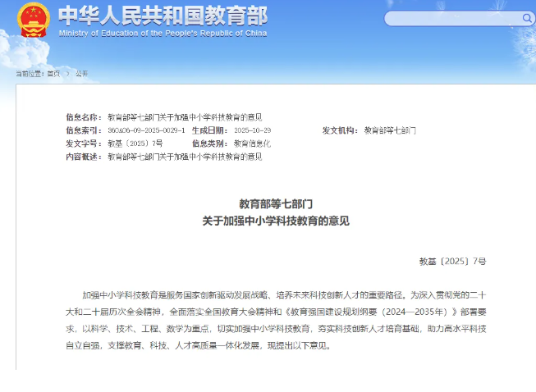Click the 中华人民共和国教育部 site title
The width and height of the screenshot is (536, 392).
(163, 16)
